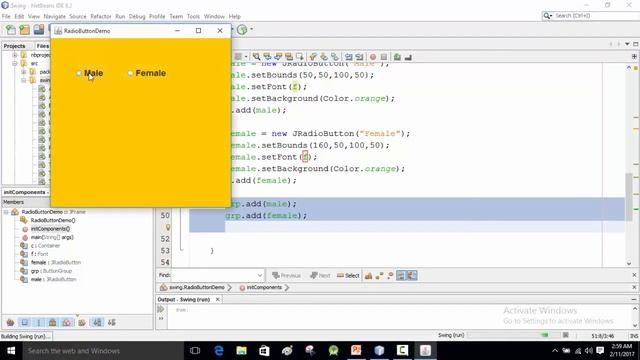
Task: Open the Navigate menu
Action: 55,16
